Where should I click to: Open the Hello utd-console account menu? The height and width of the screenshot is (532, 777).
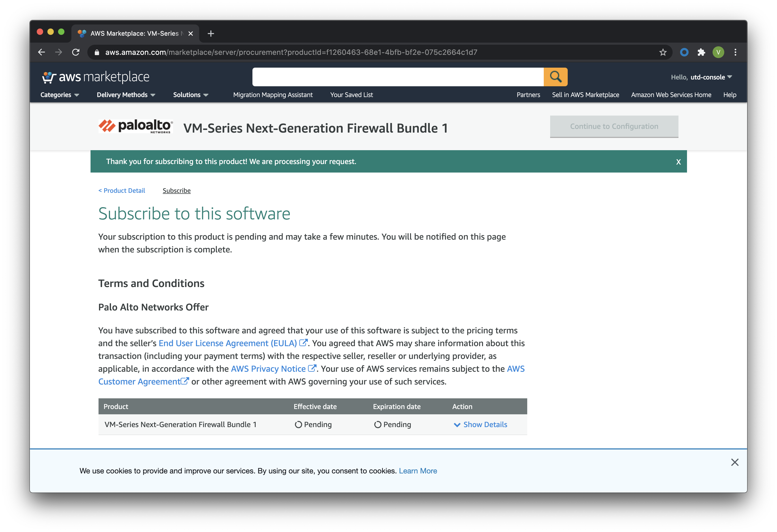click(701, 77)
